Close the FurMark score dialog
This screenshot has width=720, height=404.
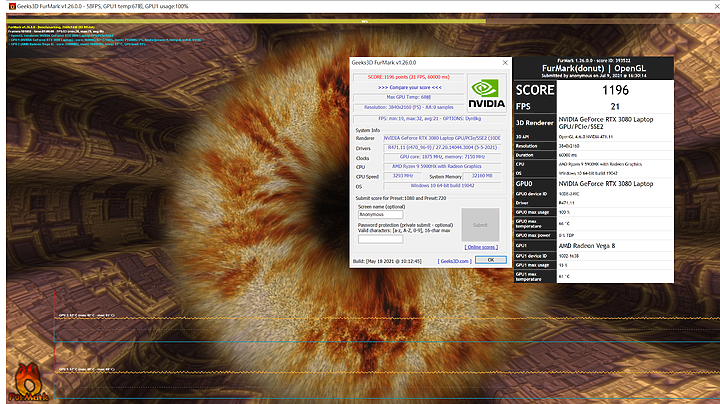[x=505, y=62]
